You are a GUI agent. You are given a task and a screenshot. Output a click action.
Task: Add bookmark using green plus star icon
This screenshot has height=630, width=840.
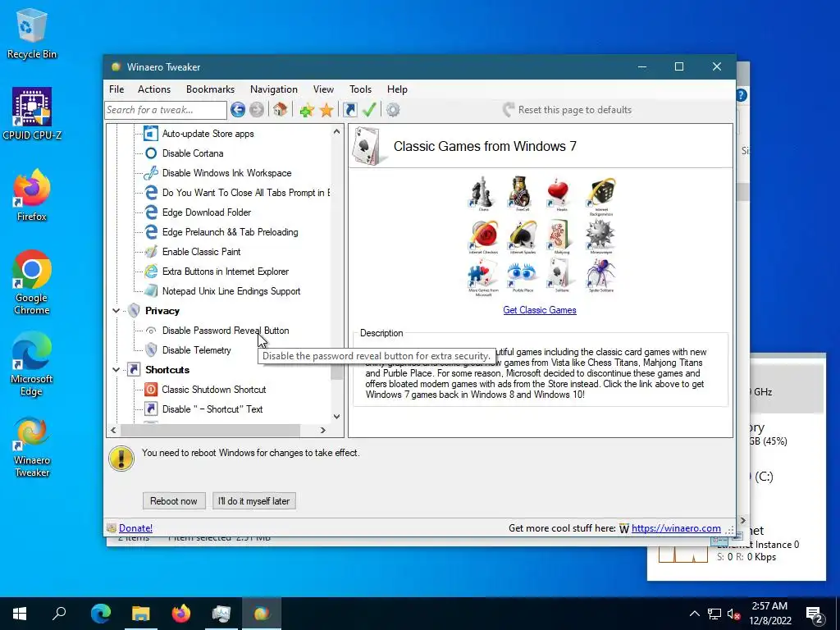tap(307, 111)
